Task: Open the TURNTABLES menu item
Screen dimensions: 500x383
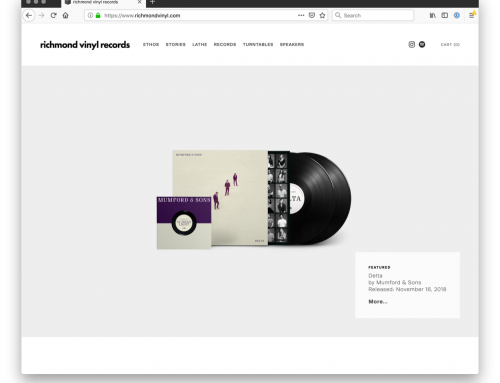Action: (x=258, y=44)
